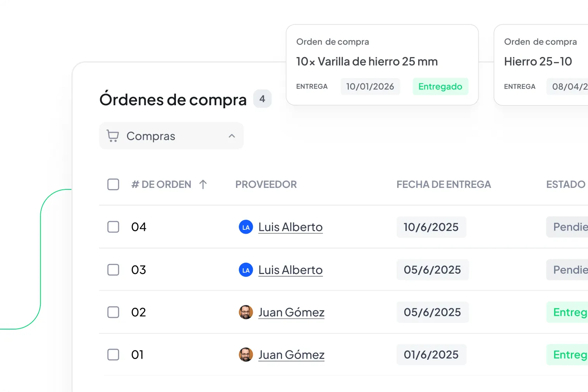Click Juan Gómez's profile photo in order 01

coord(245,354)
